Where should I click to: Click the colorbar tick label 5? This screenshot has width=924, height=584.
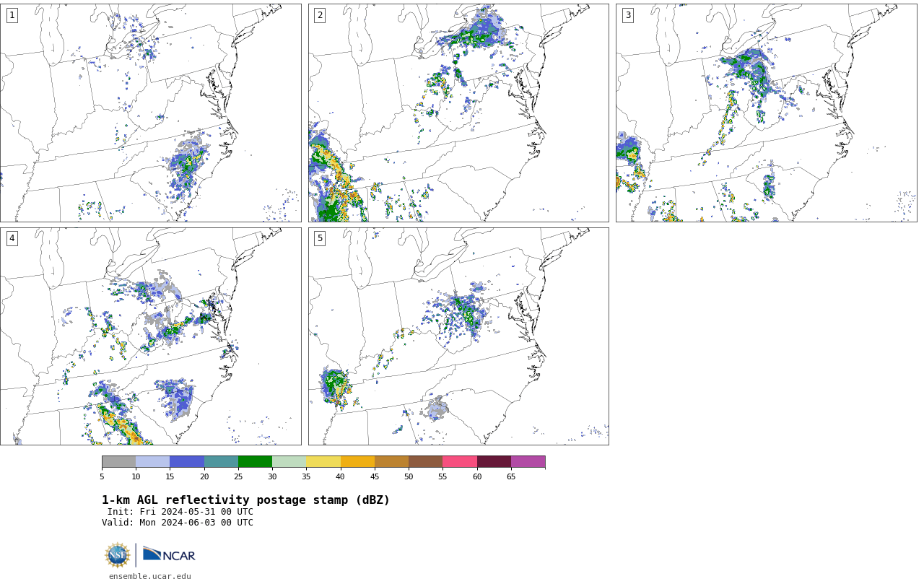pos(102,476)
